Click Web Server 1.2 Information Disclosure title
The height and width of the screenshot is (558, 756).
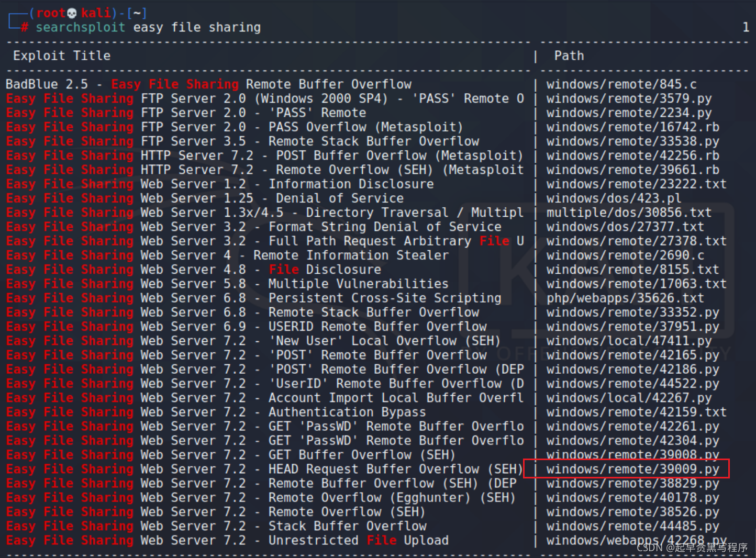coord(220,184)
